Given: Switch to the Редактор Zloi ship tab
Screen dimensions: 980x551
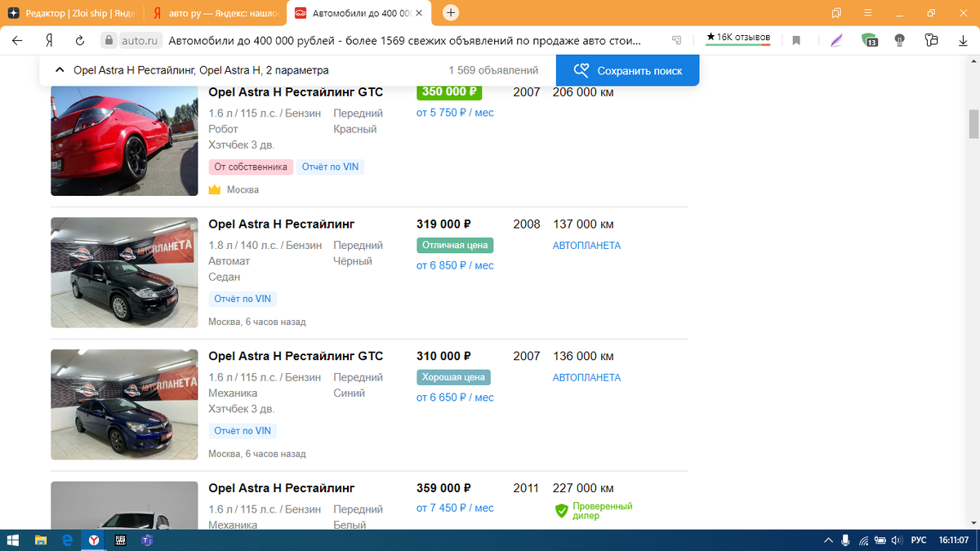Looking at the screenshot, I should pos(73,14).
